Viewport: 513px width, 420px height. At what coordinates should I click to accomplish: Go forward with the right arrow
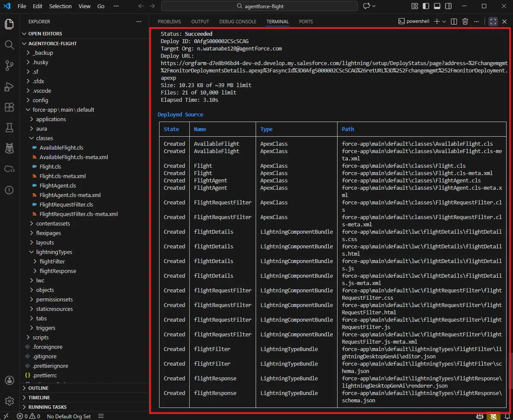point(152,6)
